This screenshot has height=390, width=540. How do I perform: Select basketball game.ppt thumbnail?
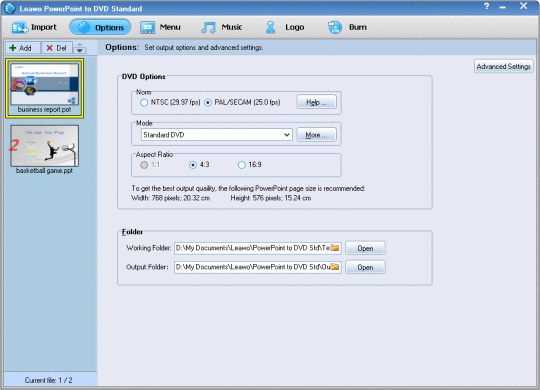coord(44,146)
